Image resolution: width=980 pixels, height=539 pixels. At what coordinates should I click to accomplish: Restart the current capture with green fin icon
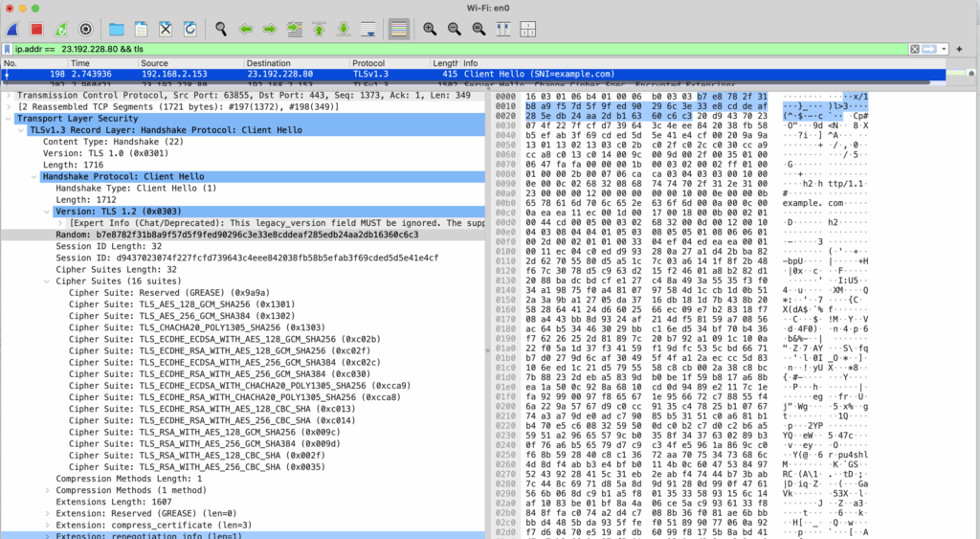pyautogui.click(x=61, y=30)
